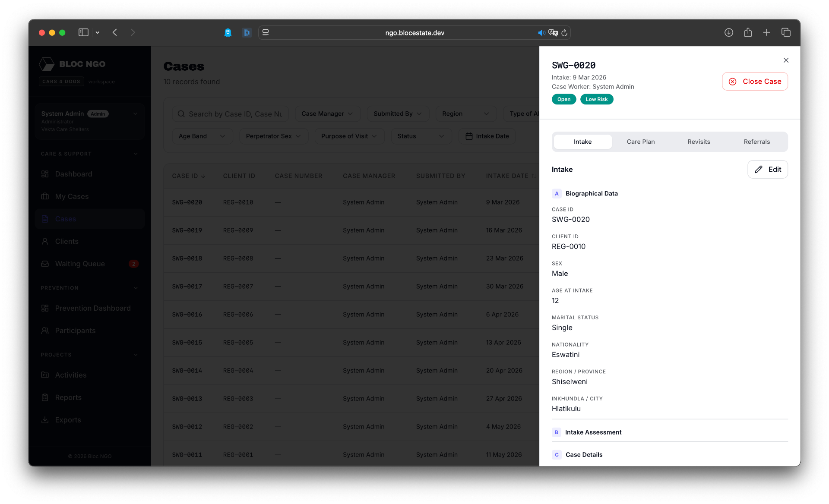829x504 pixels.
Task: Collapse the Biographical Data section
Action: point(670,194)
